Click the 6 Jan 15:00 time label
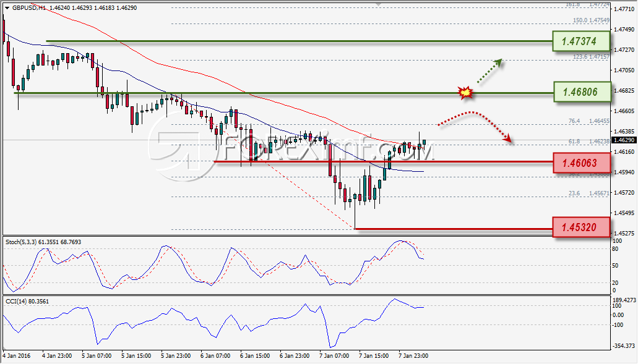638x364 pixels. tap(255, 356)
